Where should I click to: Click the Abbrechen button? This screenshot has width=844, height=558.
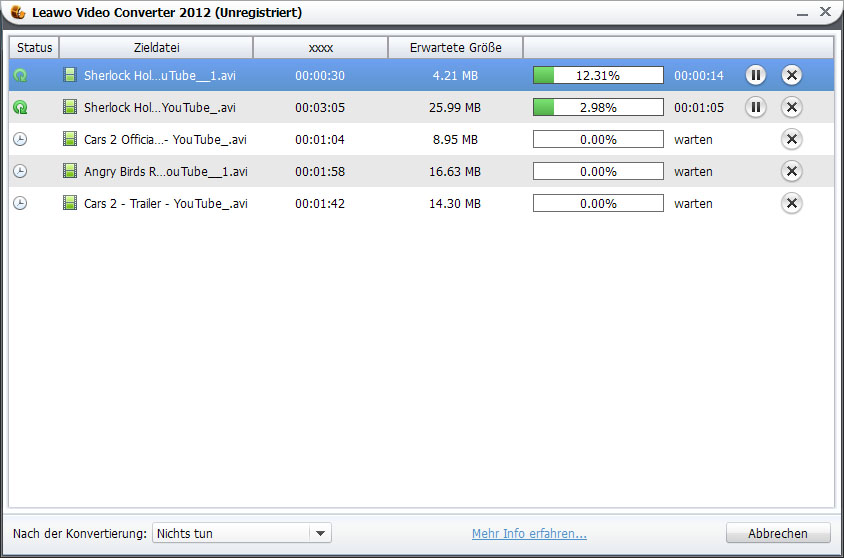click(778, 533)
